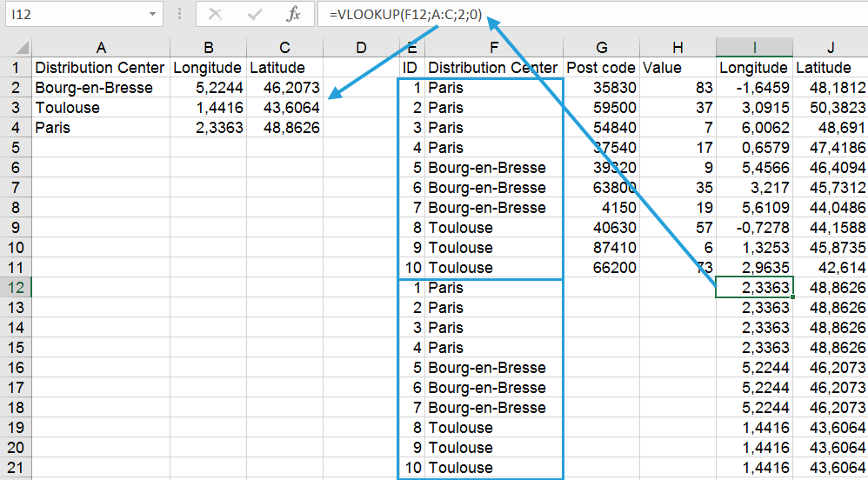The width and height of the screenshot is (868, 480).
Task: Select latitude 43,6064 in cell J19
Action: click(831, 428)
